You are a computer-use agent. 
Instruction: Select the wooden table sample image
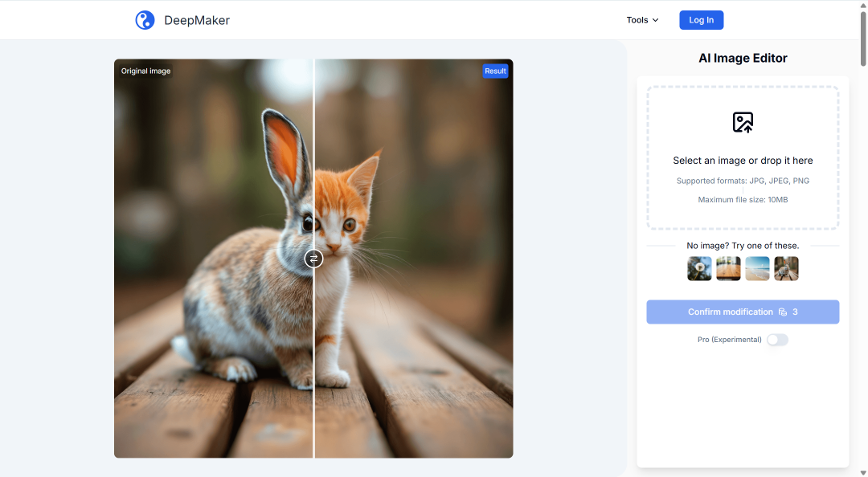pos(728,268)
